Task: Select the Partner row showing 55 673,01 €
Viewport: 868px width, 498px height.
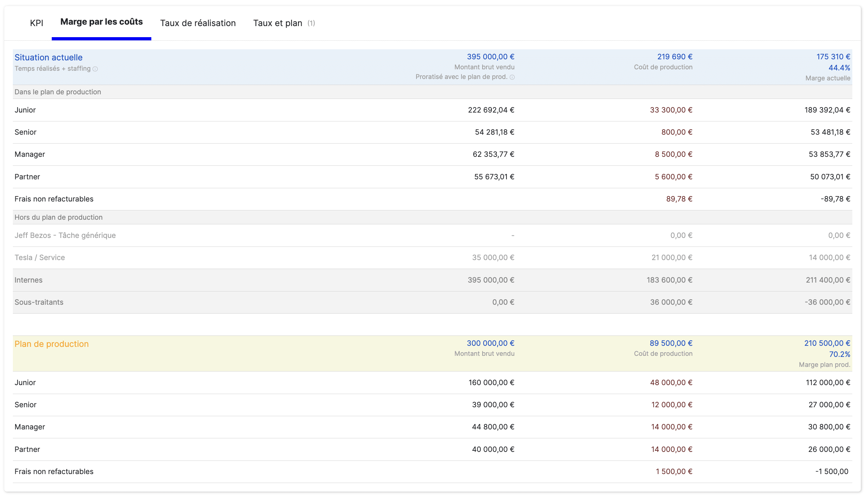Action: click(x=432, y=177)
